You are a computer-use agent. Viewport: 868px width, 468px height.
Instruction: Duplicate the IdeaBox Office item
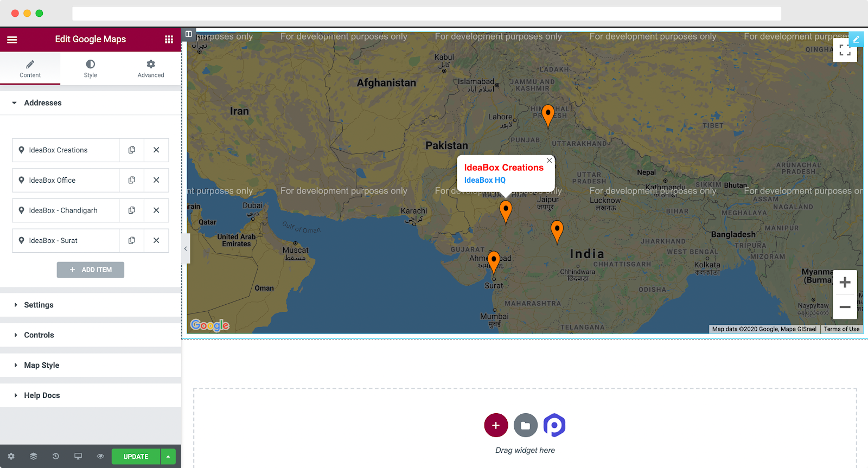131,180
